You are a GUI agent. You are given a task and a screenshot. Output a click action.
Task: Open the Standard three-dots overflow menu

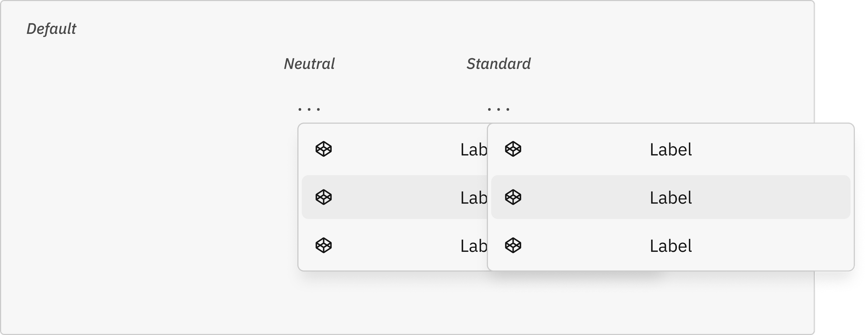499,109
